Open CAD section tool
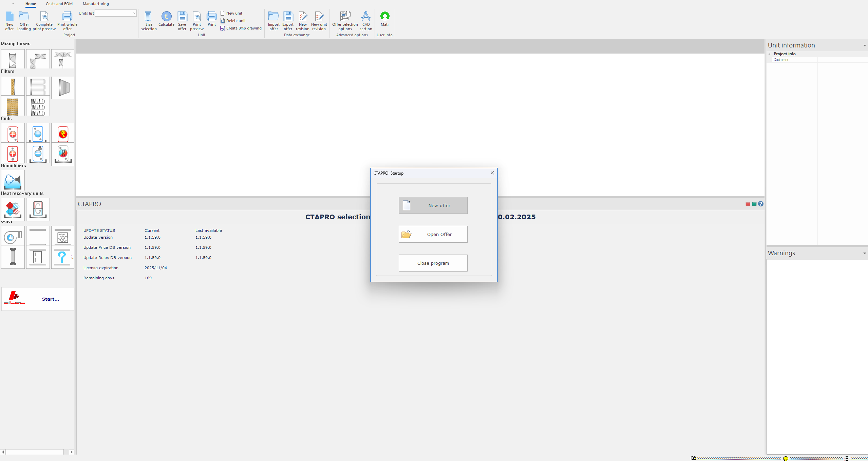 coord(366,21)
